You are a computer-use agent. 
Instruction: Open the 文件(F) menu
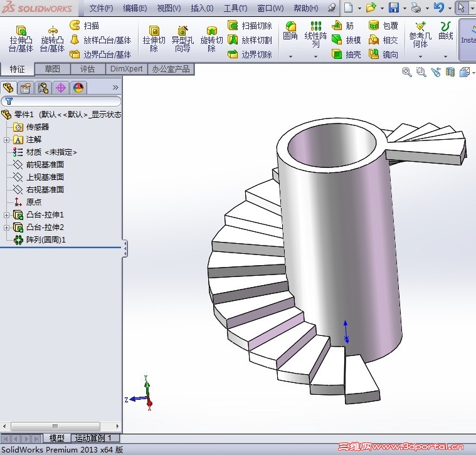[101, 8]
